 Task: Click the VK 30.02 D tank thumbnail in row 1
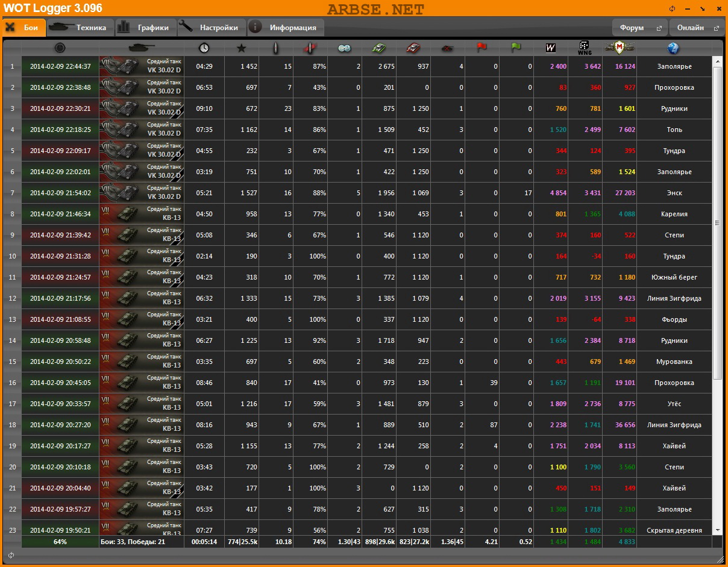point(121,66)
